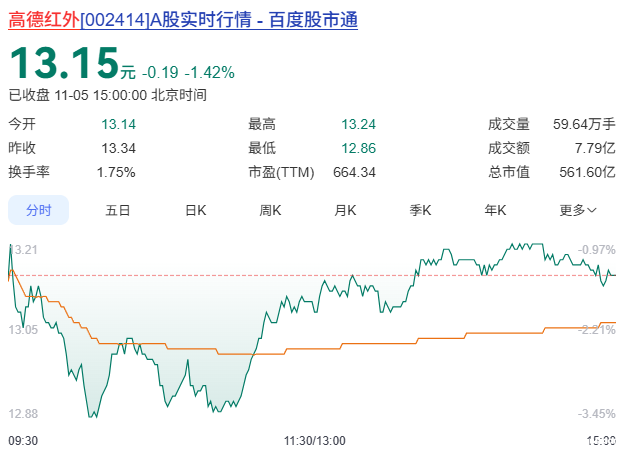
Task: Click the 最低 value 12.86
Action: point(358,148)
